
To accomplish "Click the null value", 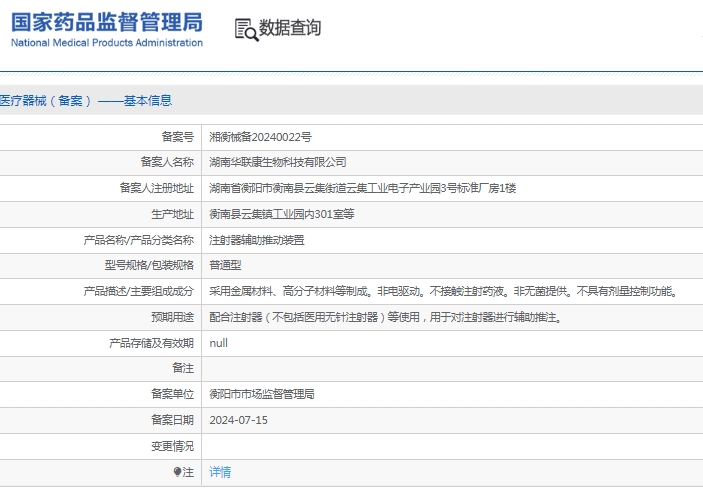I will click(218, 343).
